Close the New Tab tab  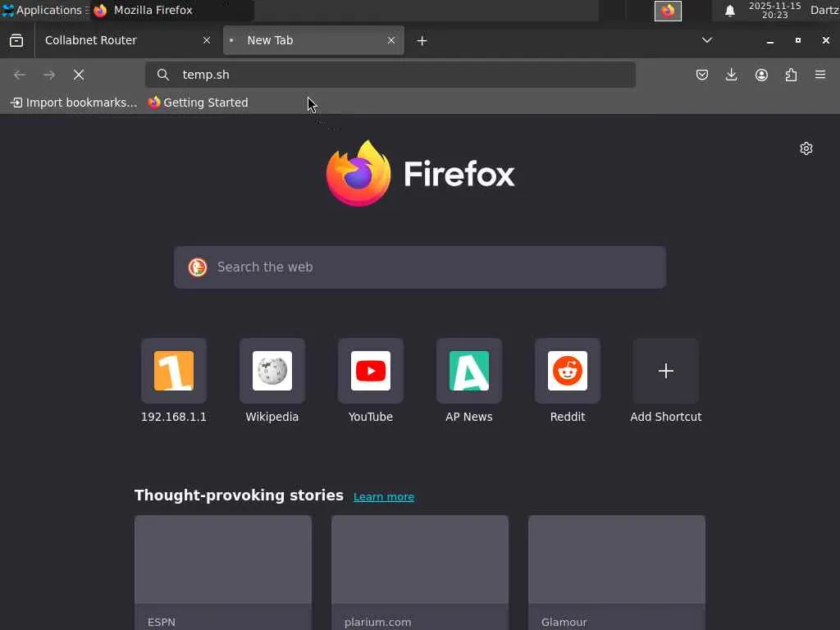click(391, 40)
